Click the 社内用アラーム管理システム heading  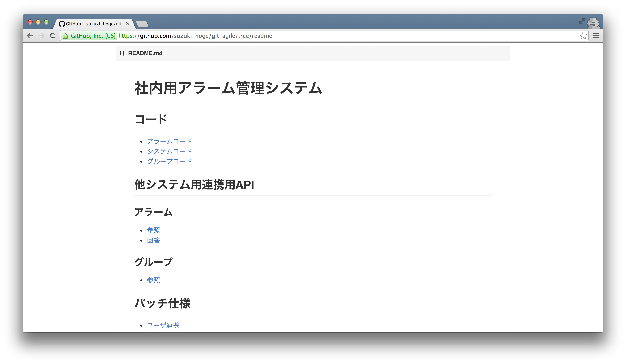(x=228, y=88)
